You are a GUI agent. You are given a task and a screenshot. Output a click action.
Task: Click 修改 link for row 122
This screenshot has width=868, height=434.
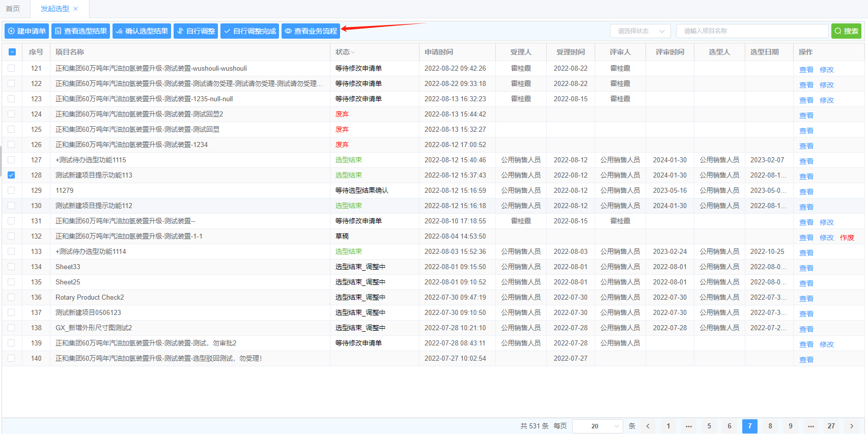tap(826, 85)
